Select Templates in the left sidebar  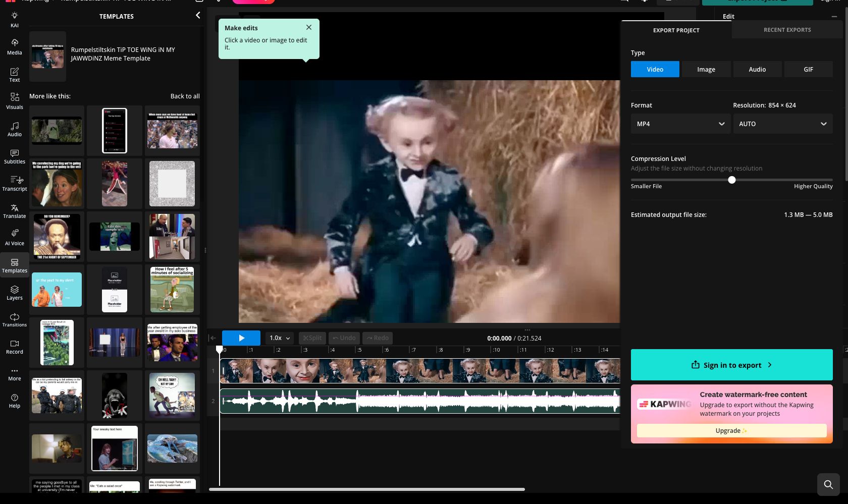(14, 265)
